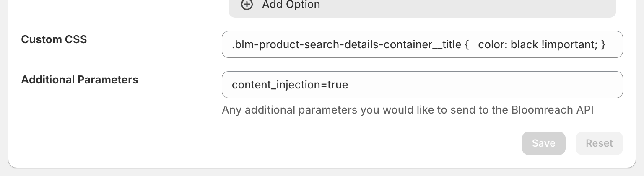Click the opening brace in Custom CSS
644x176 pixels.
[467, 44]
